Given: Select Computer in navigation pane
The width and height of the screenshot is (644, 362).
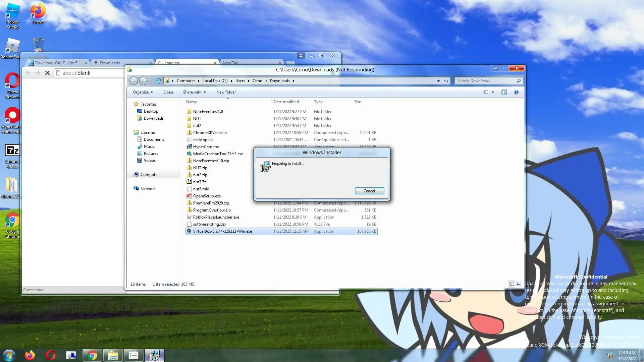Looking at the screenshot, I should (x=149, y=175).
